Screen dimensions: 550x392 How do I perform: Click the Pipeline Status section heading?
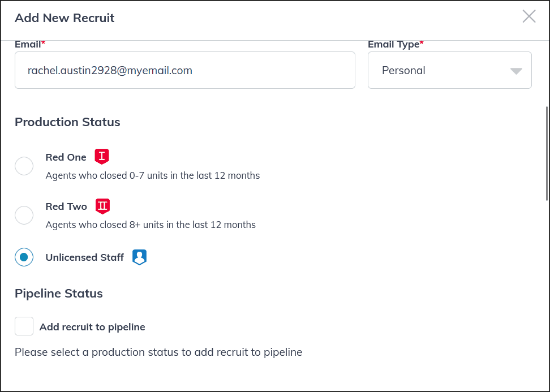point(59,294)
